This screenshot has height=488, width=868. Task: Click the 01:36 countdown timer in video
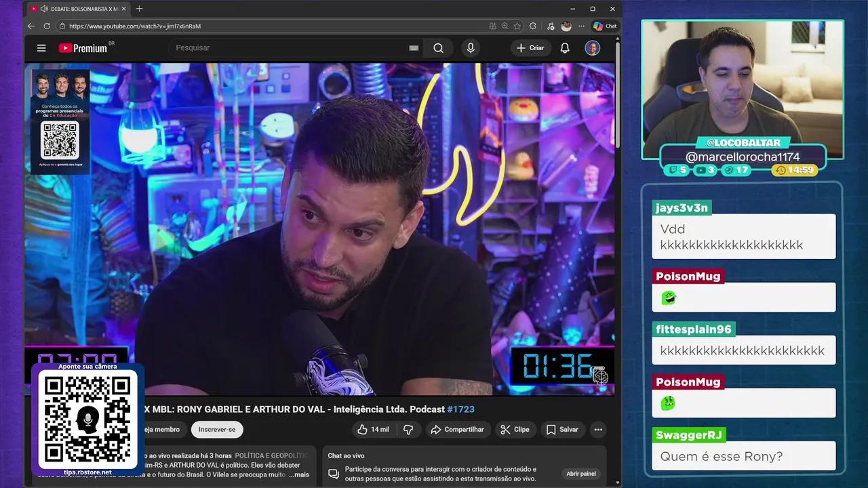(x=562, y=367)
